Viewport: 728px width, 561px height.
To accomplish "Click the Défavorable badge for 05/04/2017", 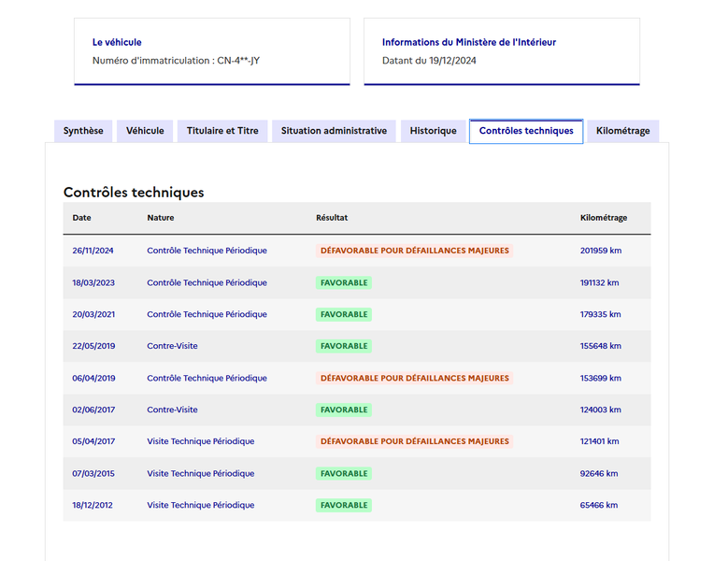I will coord(415,441).
